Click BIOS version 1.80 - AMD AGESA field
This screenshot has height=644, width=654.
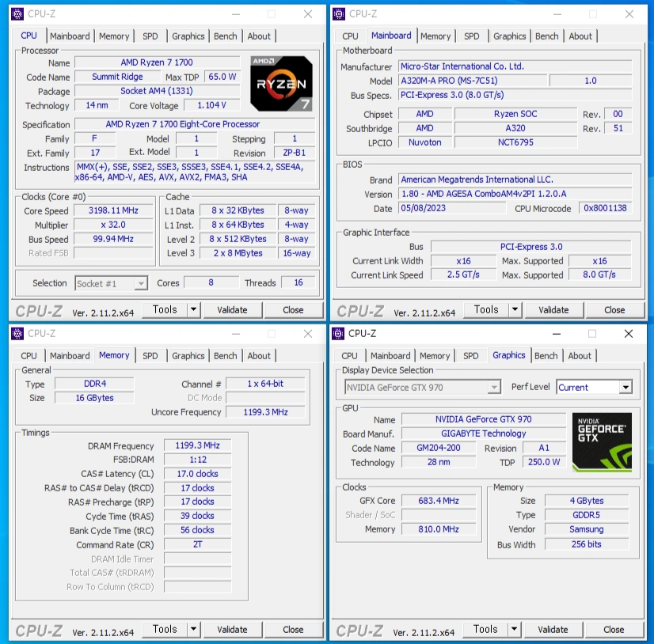515,194
